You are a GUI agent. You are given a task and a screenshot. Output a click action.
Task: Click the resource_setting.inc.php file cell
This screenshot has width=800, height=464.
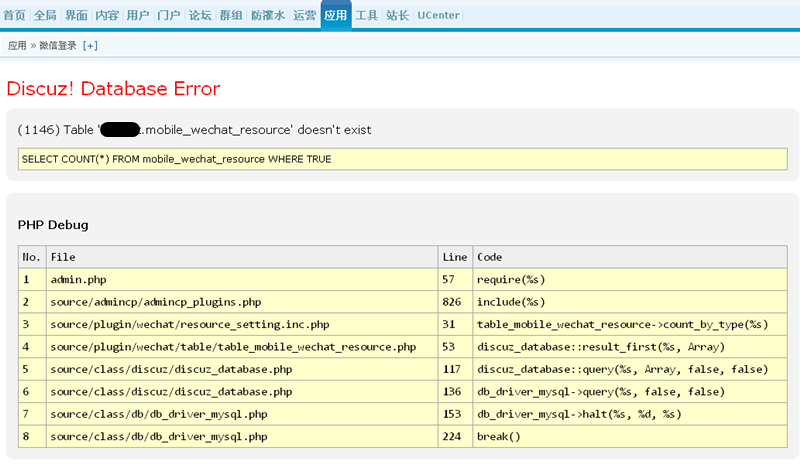click(242, 325)
